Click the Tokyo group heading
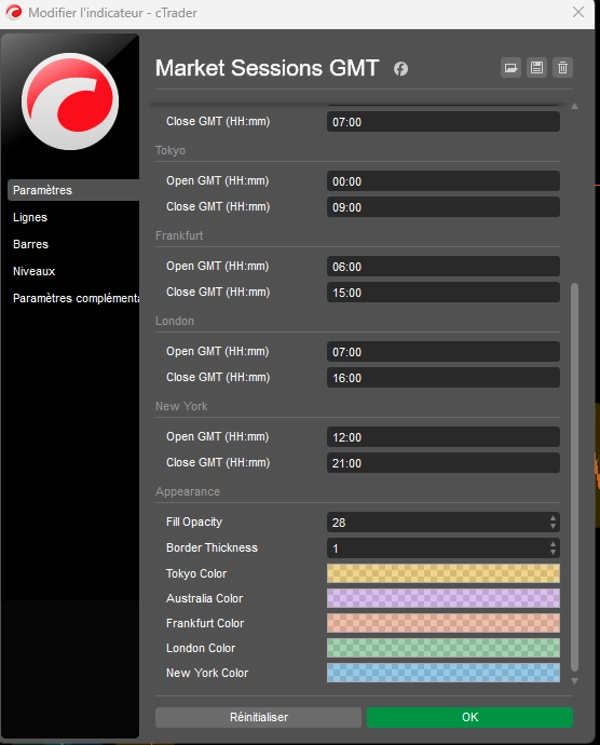 point(170,151)
